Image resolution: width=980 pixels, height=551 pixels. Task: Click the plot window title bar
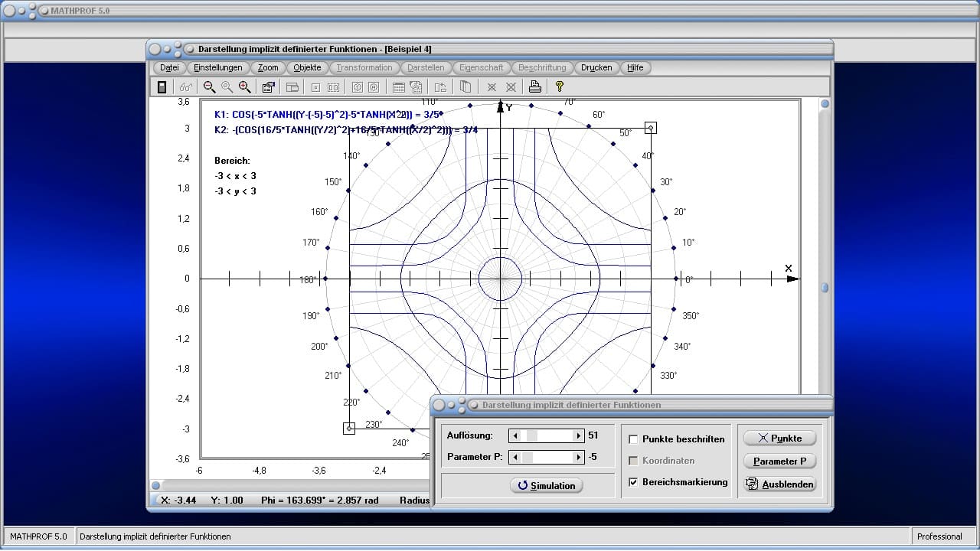(490, 49)
